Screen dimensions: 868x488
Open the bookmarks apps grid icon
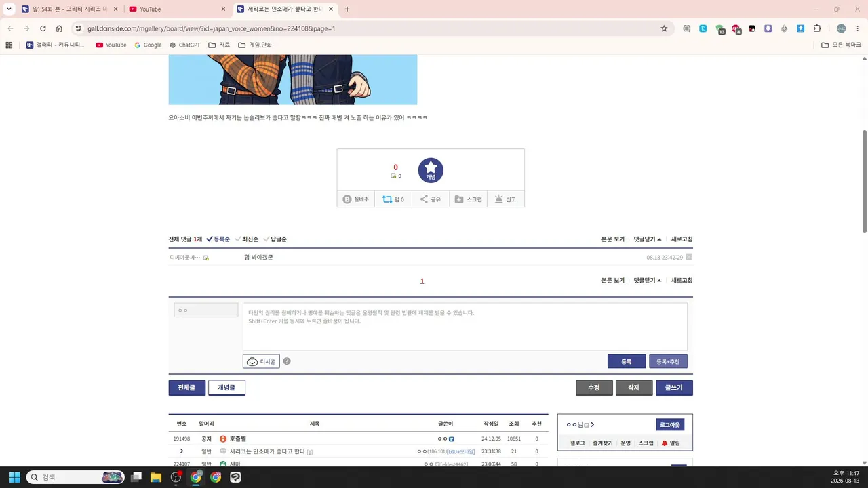(9, 45)
